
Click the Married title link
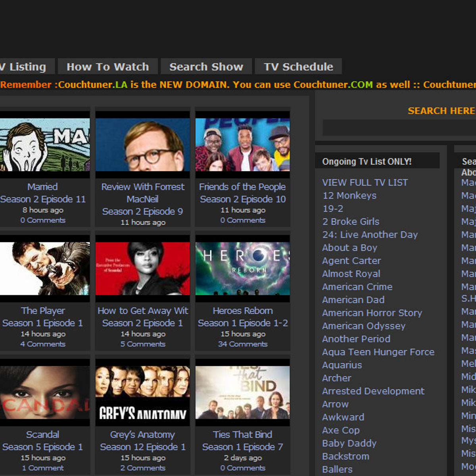[42, 187]
